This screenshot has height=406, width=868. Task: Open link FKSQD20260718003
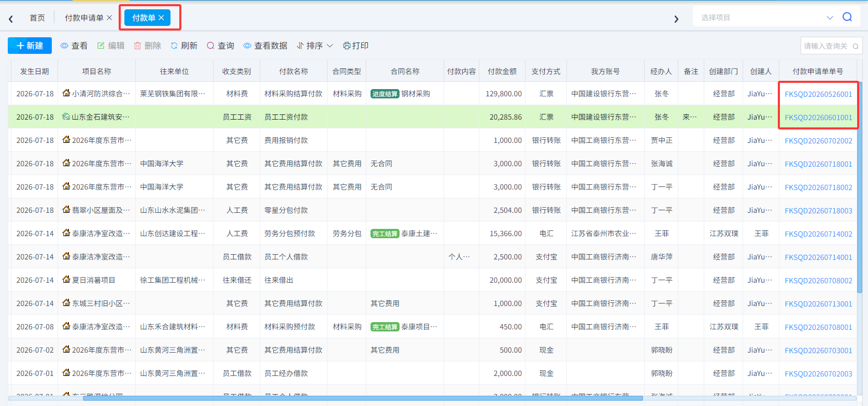click(x=818, y=211)
